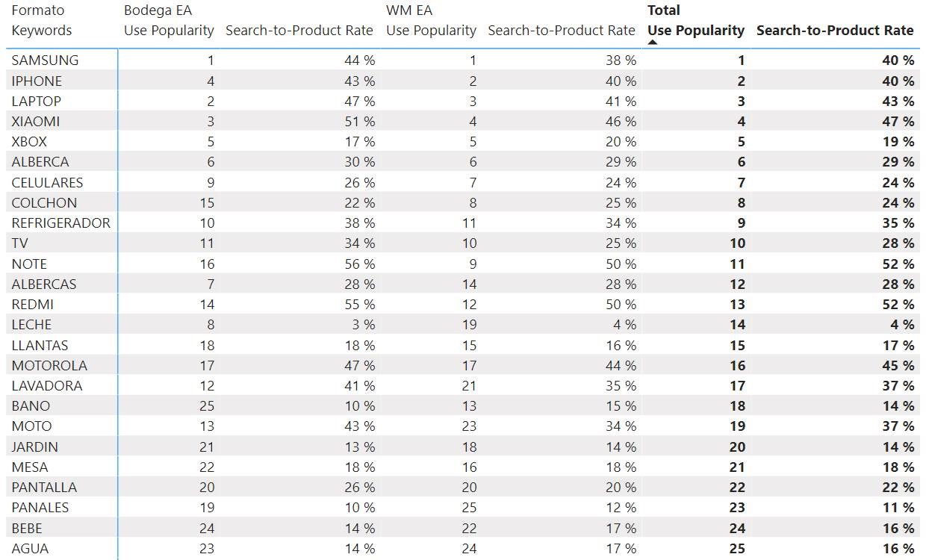Click the sort arrow under Total Use Popularity
The width and height of the screenshot is (929, 560).
pyautogui.click(x=652, y=43)
